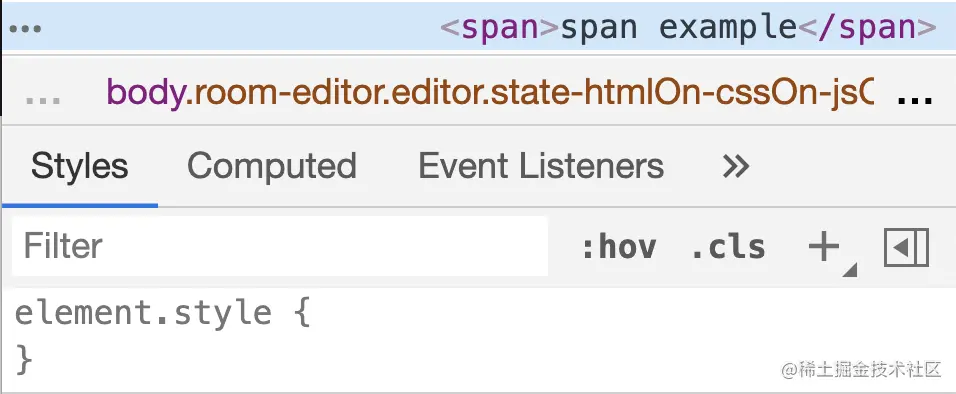This screenshot has height=394, width=956.
Task: Click the closing brace of element.style
Action: tap(23, 360)
